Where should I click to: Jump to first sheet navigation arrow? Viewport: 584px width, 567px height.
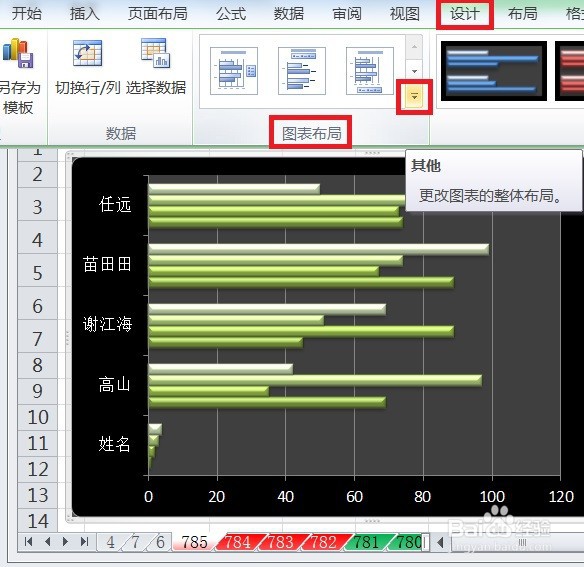pyautogui.click(x=28, y=542)
